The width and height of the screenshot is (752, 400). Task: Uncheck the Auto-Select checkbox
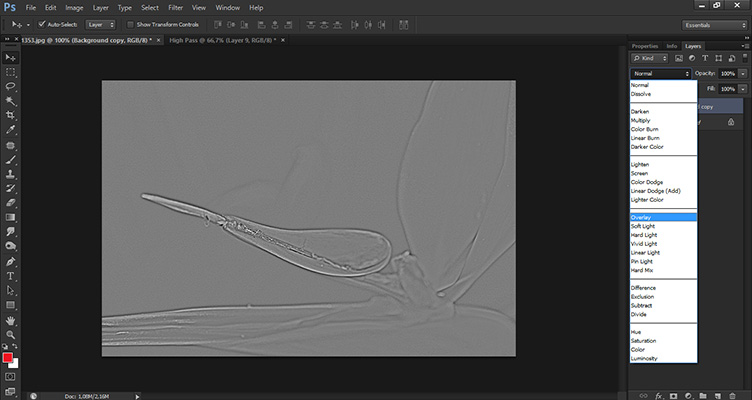pos(41,24)
